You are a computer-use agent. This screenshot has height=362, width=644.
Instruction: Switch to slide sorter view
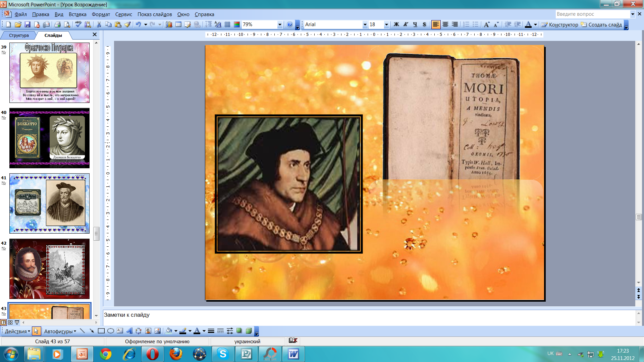click(10, 322)
